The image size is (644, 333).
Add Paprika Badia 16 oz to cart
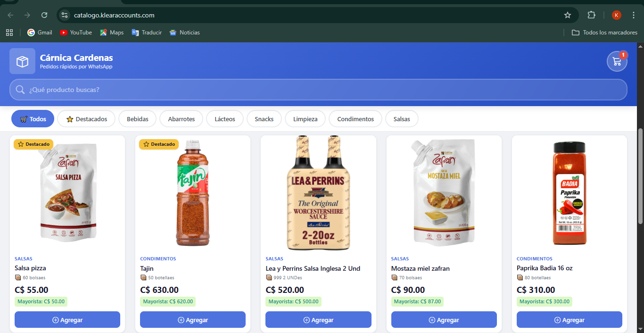[570, 320]
